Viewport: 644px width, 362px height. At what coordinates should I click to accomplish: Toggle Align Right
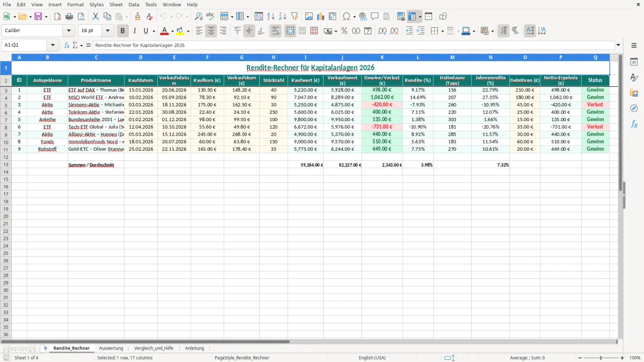(223, 31)
